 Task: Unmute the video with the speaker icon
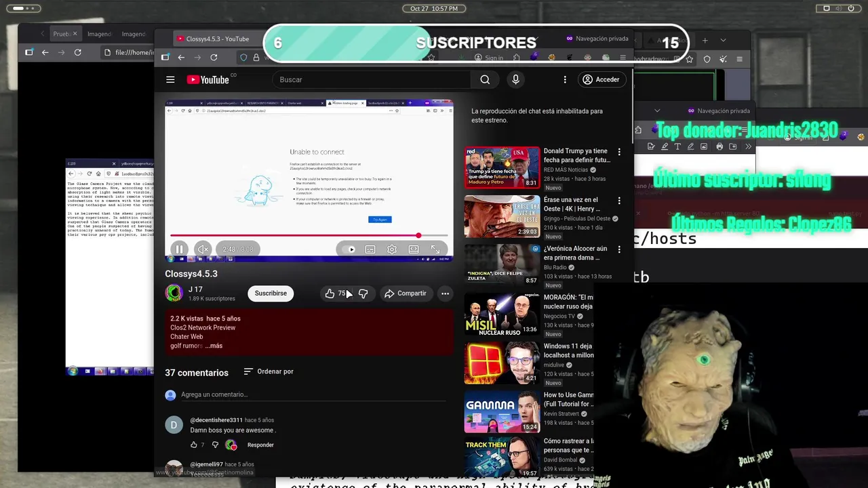pos(202,249)
